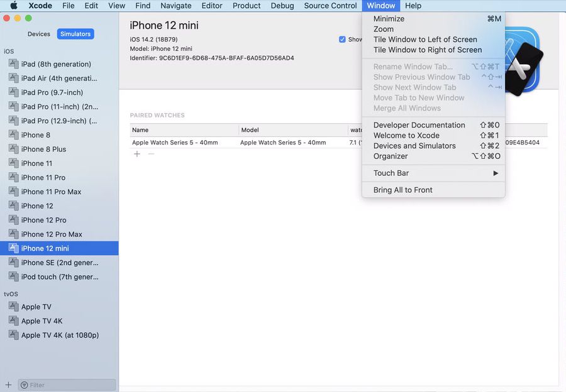This screenshot has height=392, width=566.
Task: Select iPhone 11 in the sidebar
Action: [59, 163]
